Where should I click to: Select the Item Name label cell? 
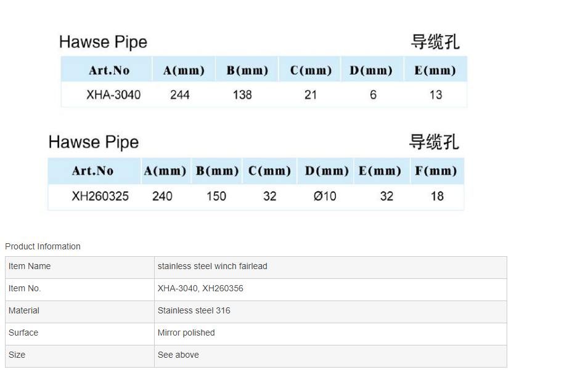pos(30,267)
